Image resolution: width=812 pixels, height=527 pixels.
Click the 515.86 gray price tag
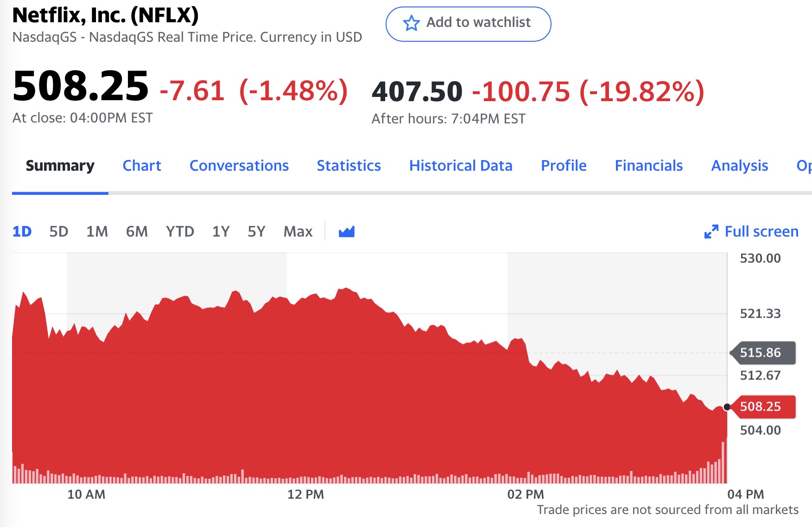click(x=762, y=353)
